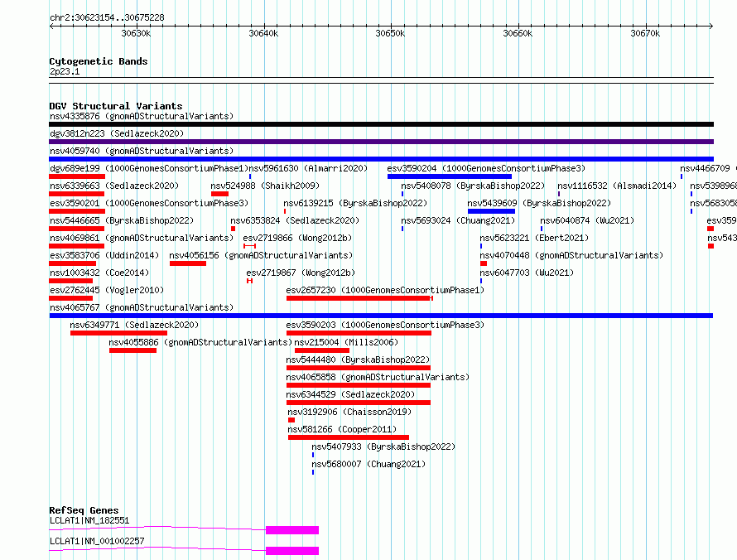
Task: Click esv3590203 1000GenomesConsortiumPhase3 label
Action: pos(385,325)
